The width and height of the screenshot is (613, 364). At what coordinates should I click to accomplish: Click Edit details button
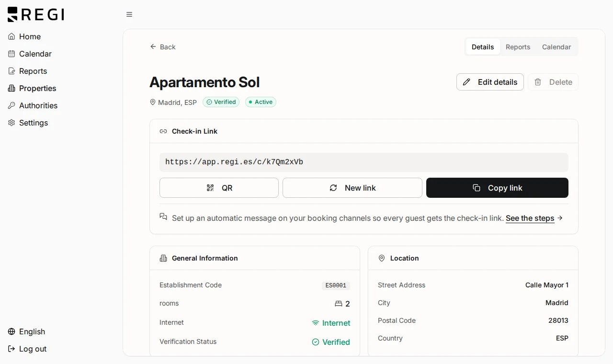(x=490, y=82)
